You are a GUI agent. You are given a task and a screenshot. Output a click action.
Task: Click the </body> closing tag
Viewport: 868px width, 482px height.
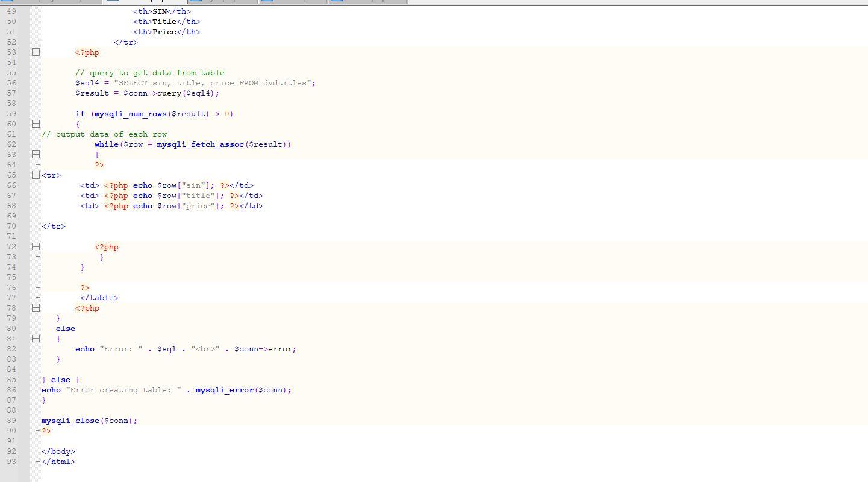click(58, 451)
